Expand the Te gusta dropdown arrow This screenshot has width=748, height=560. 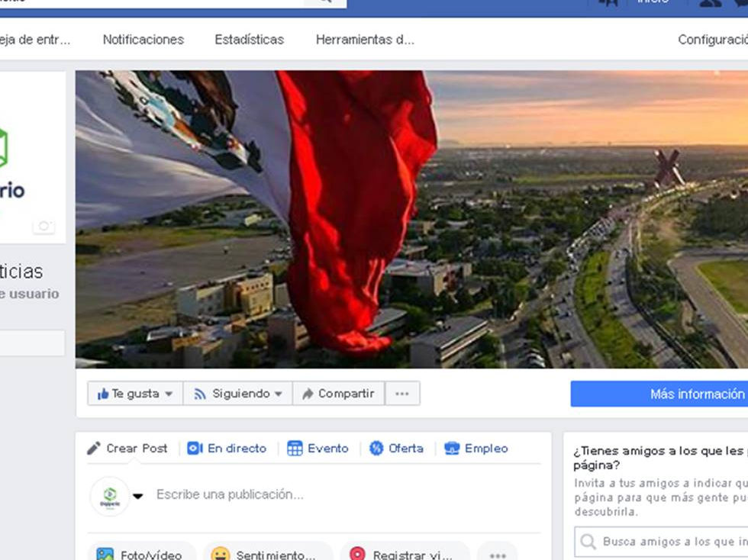click(169, 394)
